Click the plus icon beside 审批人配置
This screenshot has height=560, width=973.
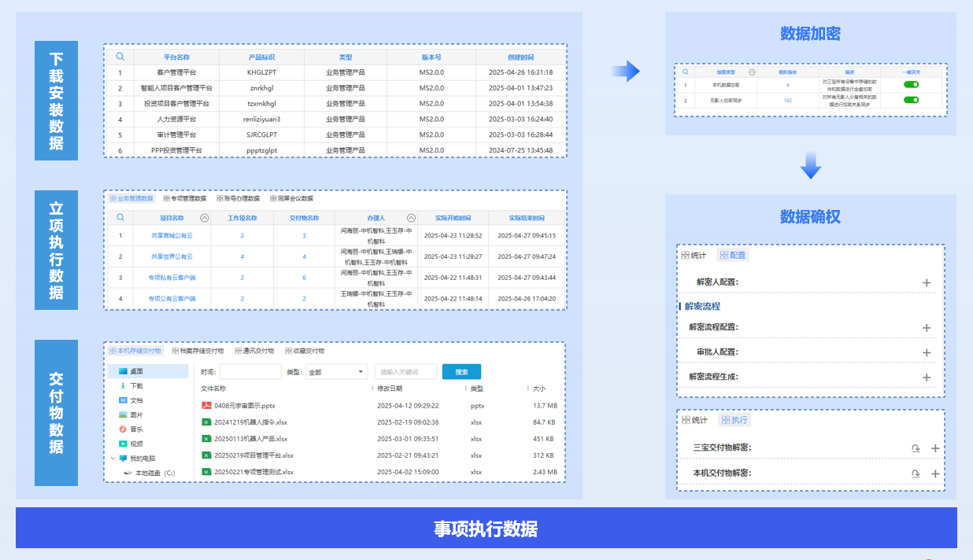coord(927,352)
